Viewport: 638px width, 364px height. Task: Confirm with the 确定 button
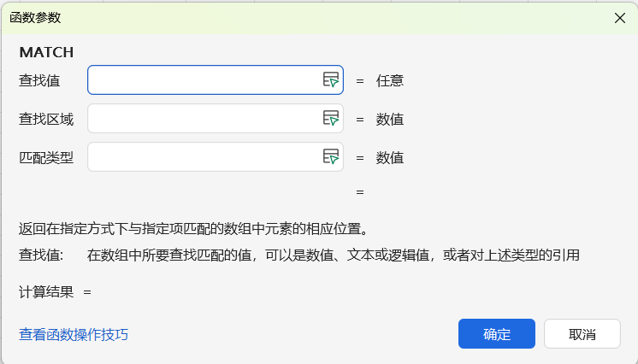(x=496, y=334)
